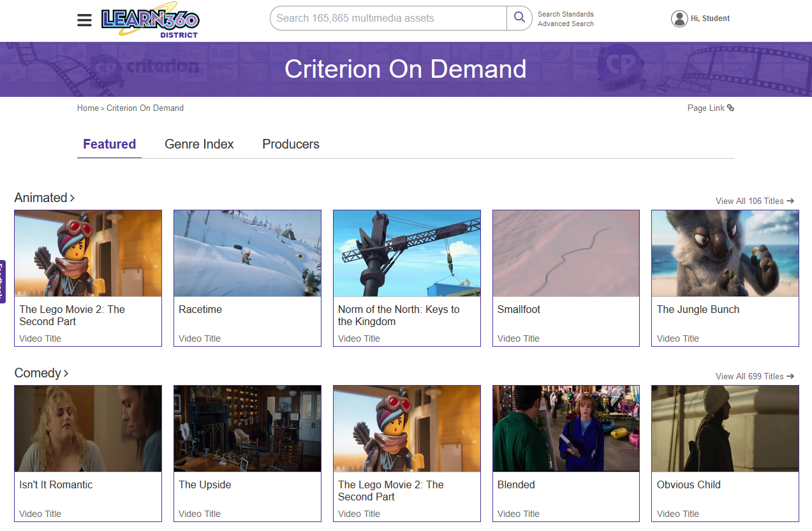
Task: Open Lego Movie 2 thumbnail in Comedy row
Action: (x=407, y=428)
